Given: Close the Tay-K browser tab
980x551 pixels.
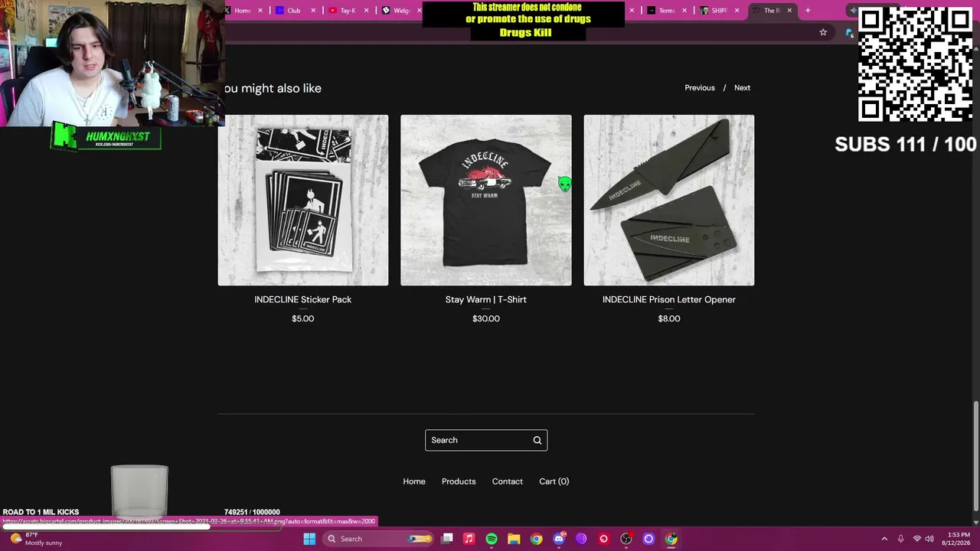Looking at the screenshot, I should [366, 11].
